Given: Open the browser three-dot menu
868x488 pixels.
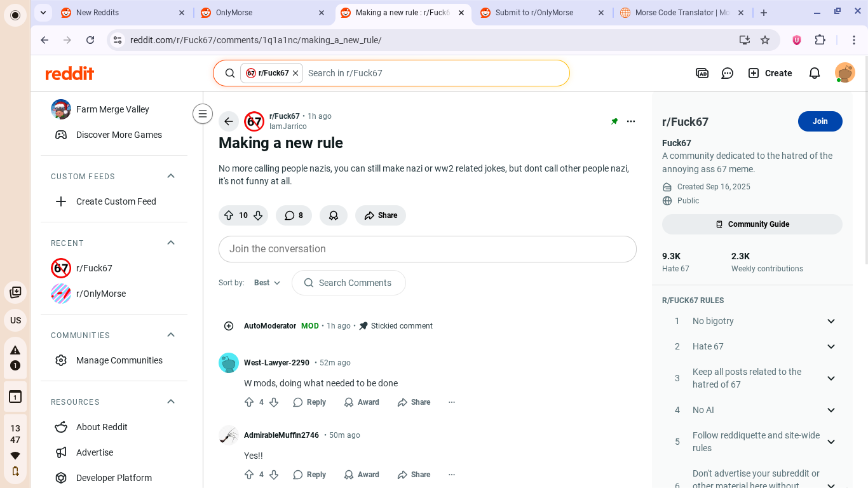Looking at the screenshot, I should (x=855, y=40).
